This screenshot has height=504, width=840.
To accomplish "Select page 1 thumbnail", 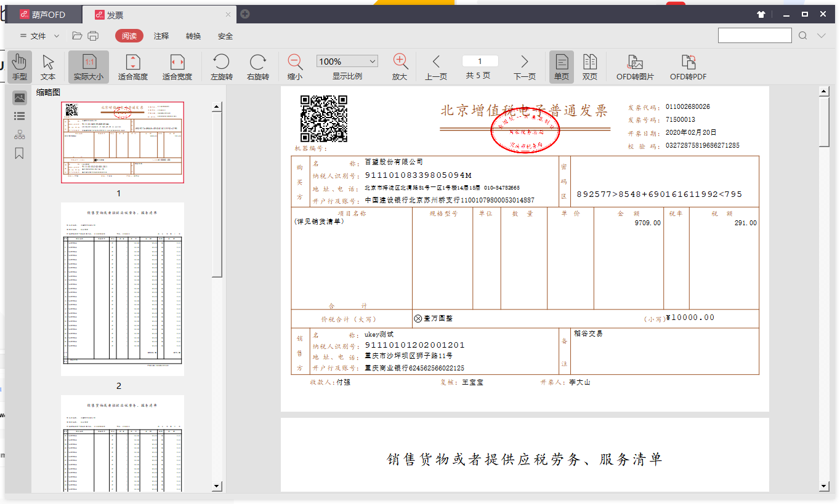I will coord(123,143).
